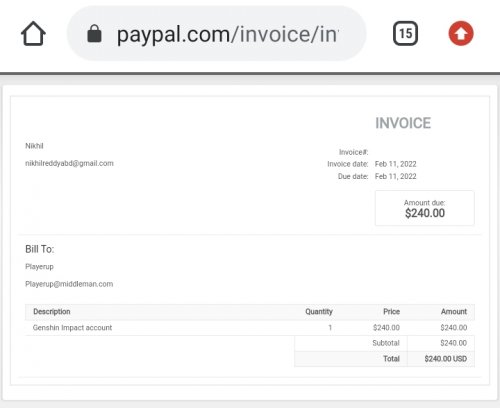
Task: Select the Price column header
Action: pos(391,312)
